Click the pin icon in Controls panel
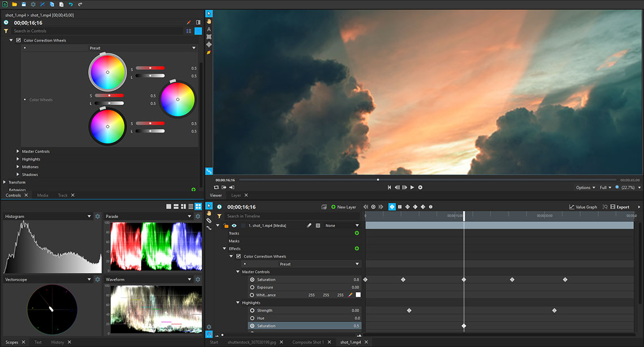Viewport: 644px width, 347px height. (x=189, y=23)
